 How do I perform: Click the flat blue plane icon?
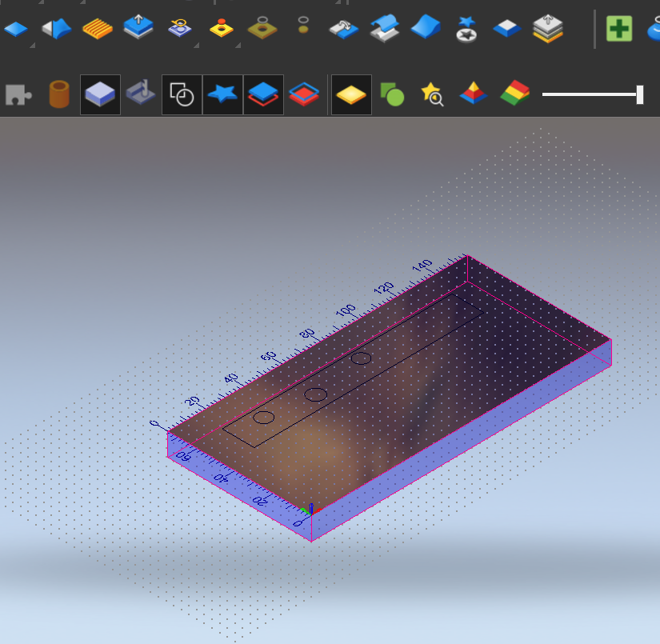[15, 29]
